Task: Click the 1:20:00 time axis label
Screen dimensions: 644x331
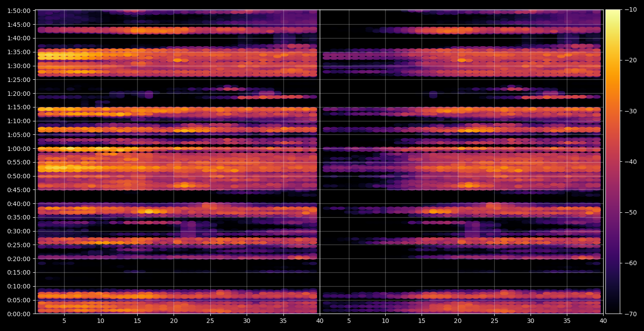Action: [x=19, y=93]
